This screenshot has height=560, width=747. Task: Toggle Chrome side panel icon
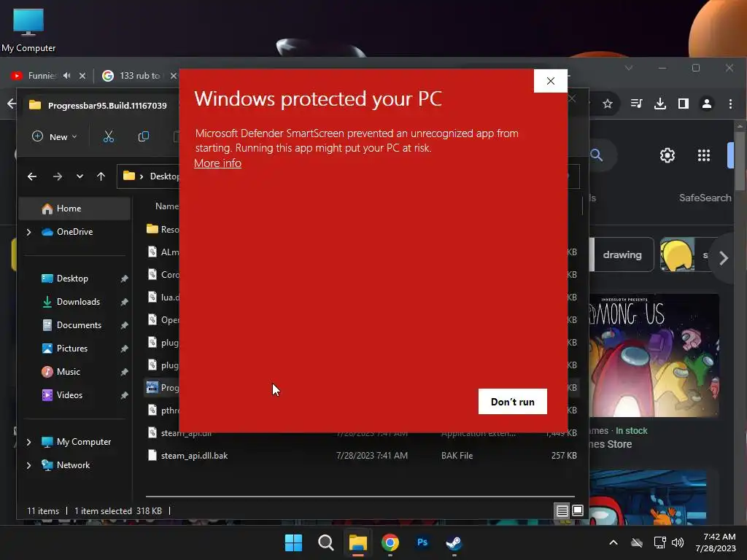coord(683,104)
